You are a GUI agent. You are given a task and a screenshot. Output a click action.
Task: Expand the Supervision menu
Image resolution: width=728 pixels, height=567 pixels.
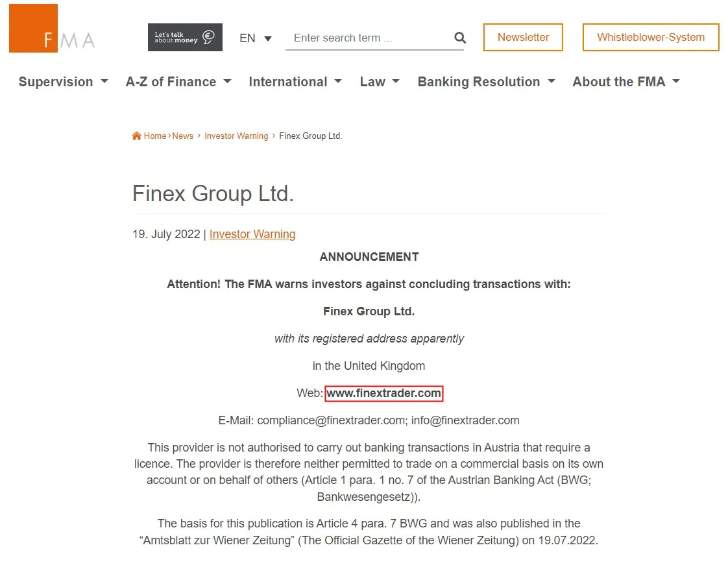click(x=63, y=82)
